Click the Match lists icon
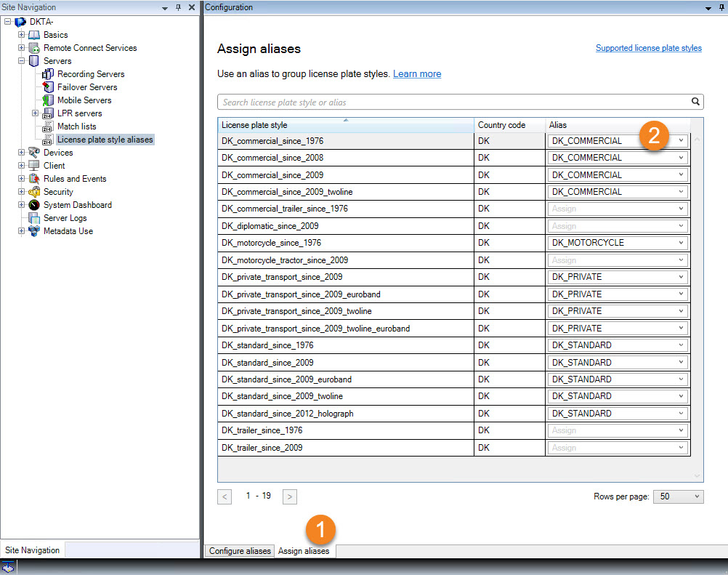This screenshot has height=575, width=728. click(x=49, y=126)
